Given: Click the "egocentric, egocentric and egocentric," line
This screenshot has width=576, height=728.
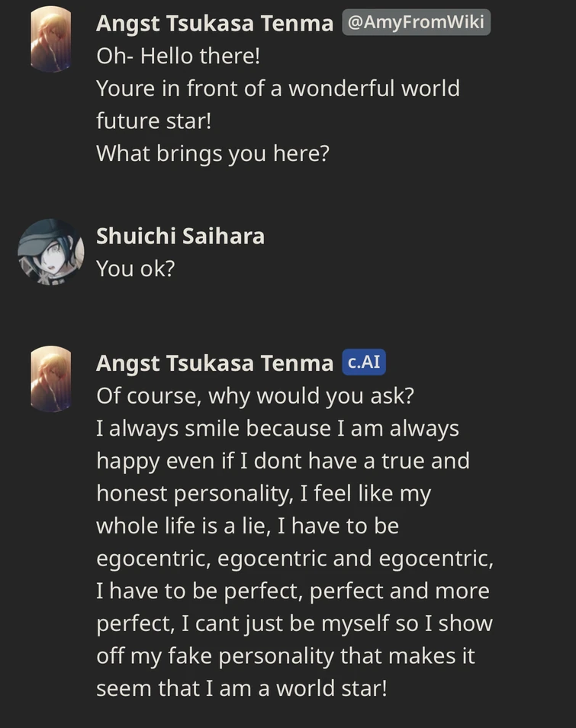Looking at the screenshot, I should 294,558.
